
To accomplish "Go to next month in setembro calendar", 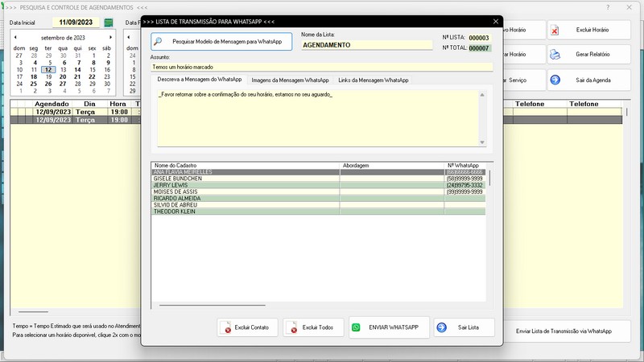I will click(111, 38).
